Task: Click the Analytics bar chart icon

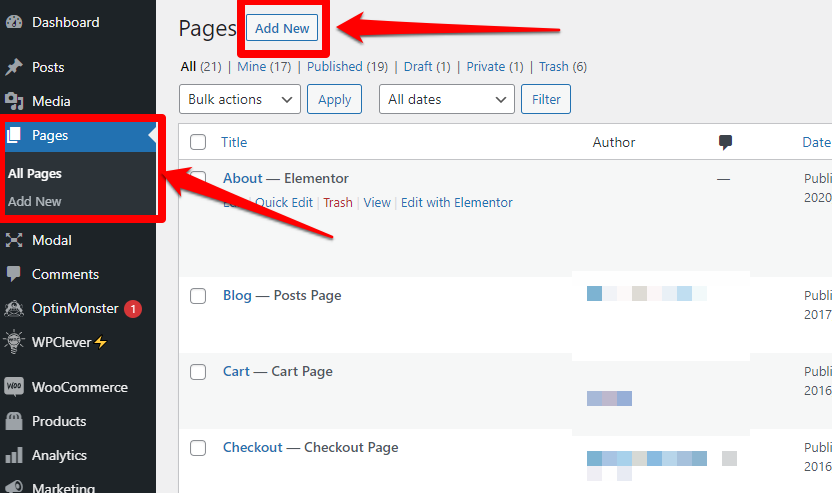Action: 14,455
